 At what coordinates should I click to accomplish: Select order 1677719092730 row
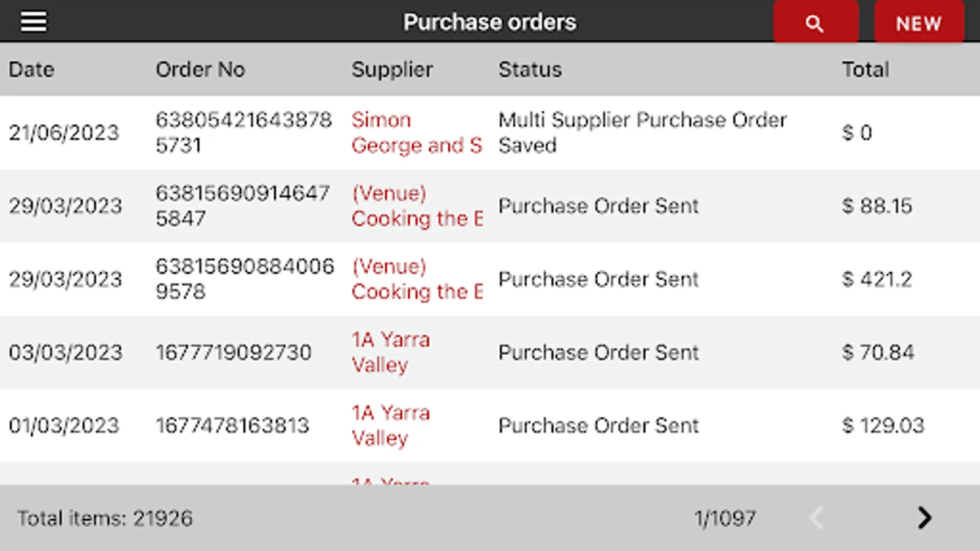(x=233, y=353)
